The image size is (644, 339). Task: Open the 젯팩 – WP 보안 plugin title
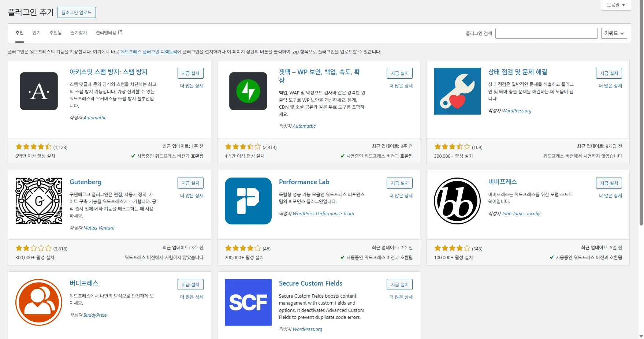point(319,76)
